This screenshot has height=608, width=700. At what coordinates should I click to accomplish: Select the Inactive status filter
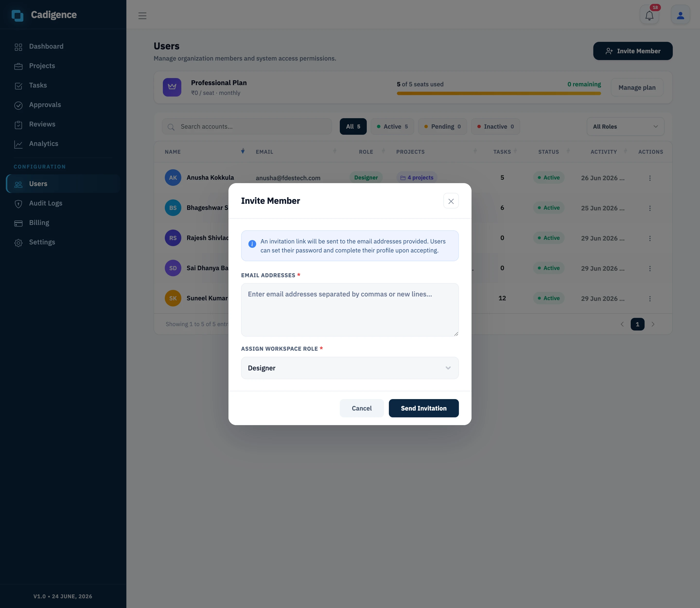(x=495, y=126)
